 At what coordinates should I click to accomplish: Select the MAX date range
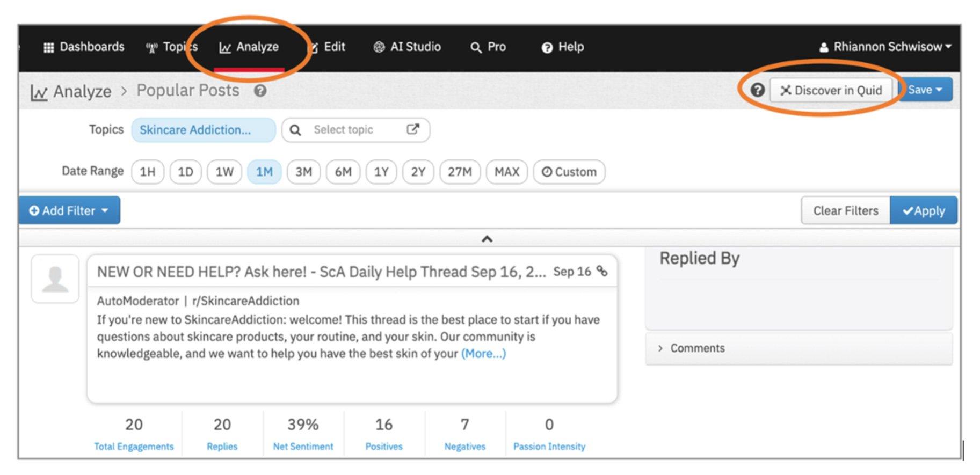507,172
